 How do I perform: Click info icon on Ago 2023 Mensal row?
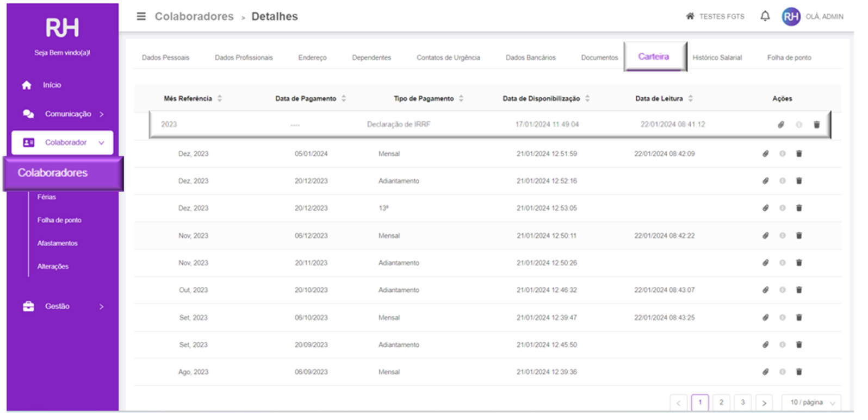[x=782, y=372]
